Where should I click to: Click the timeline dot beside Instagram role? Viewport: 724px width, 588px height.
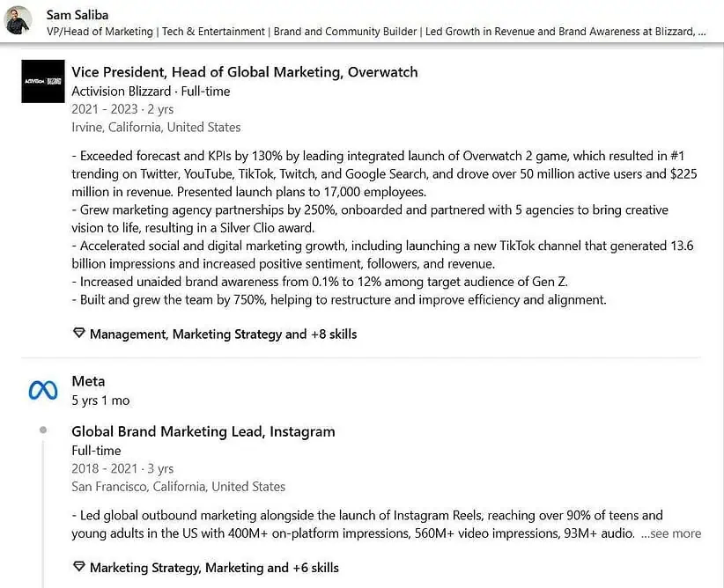click(43, 430)
